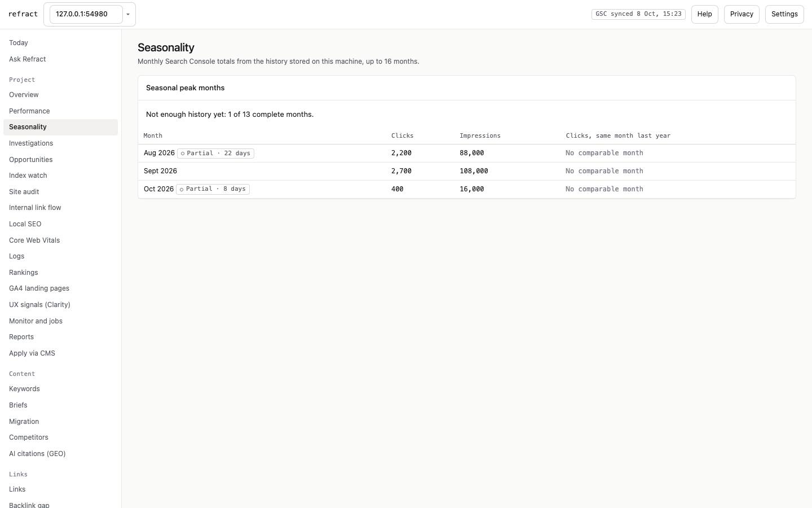Open Opportunities
The width and height of the screenshot is (812, 508).
pos(60,160)
